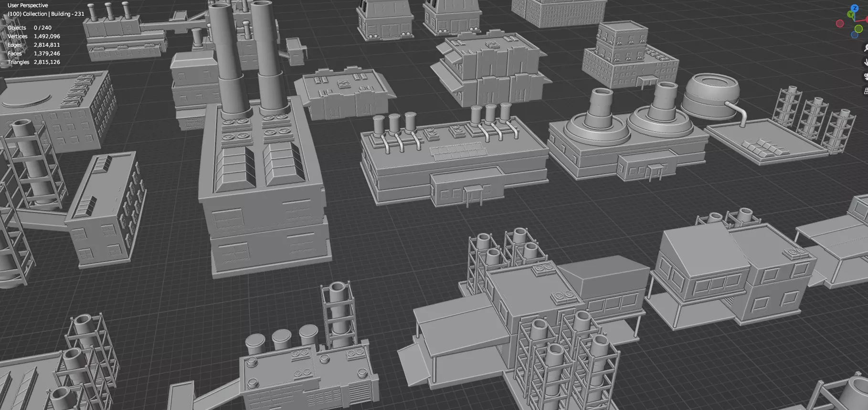The height and width of the screenshot is (410, 868).
Task: Click the Edges '2,814,811' statistic
Action: (x=47, y=45)
